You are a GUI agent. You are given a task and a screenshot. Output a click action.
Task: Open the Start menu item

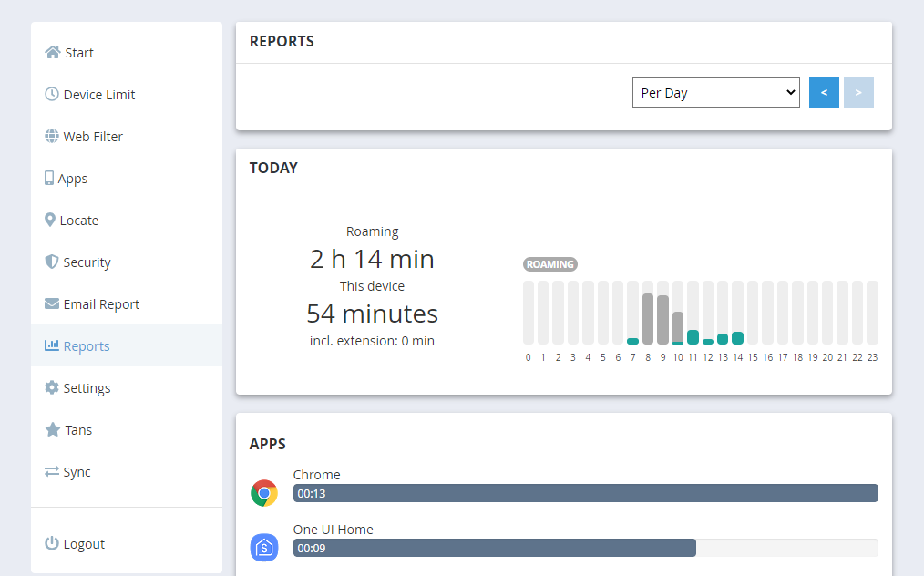tap(127, 53)
